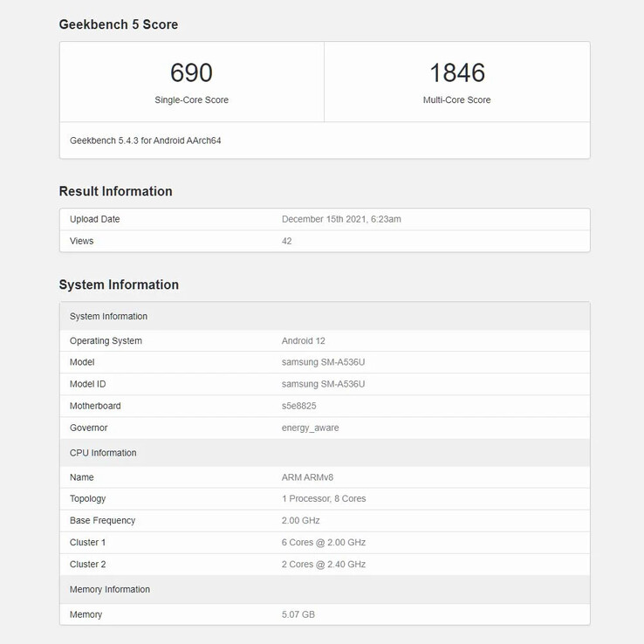The image size is (644, 644).
Task: Click the memory value 5.07 GB
Action: 298,614
